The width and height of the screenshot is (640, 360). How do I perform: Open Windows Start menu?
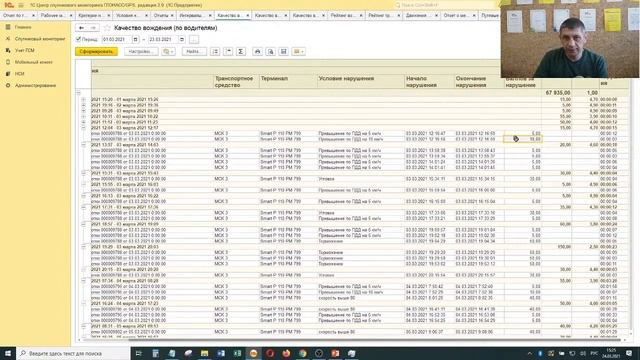coord(8,353)
